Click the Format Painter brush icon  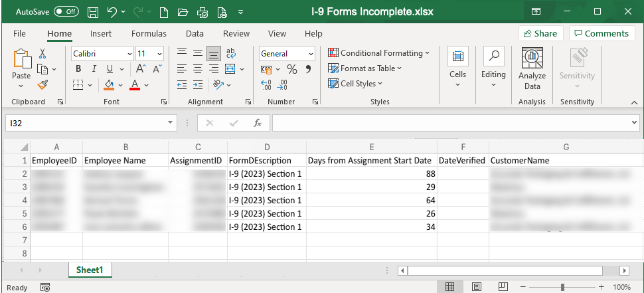pyautogui.click(x=42, y=84)
